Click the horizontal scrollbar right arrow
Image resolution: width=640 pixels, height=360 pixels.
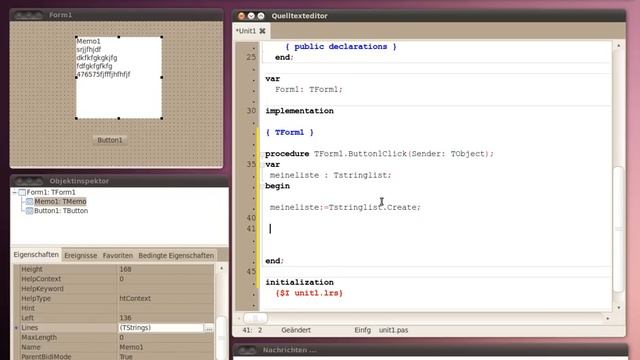pos(608,318)
